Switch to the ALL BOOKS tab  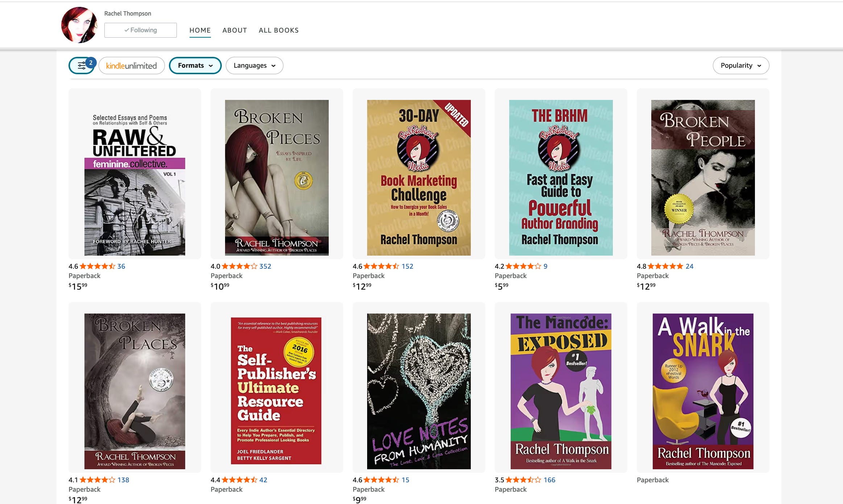279,30
